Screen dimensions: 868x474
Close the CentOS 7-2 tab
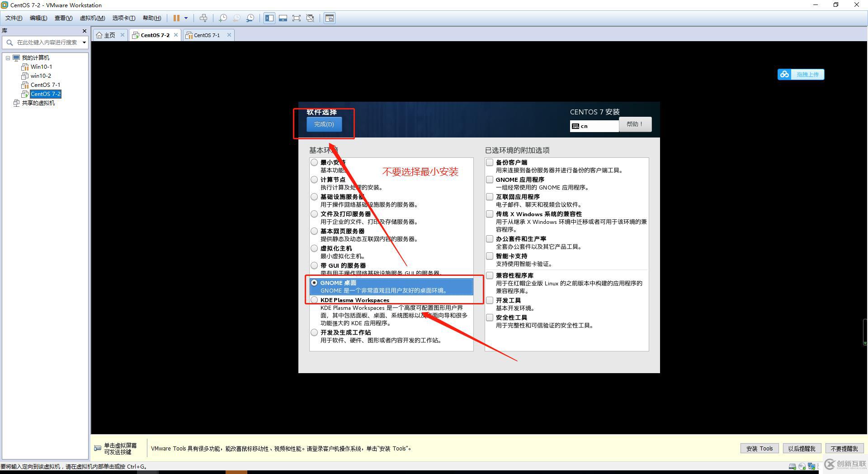(x=176, y=35)
